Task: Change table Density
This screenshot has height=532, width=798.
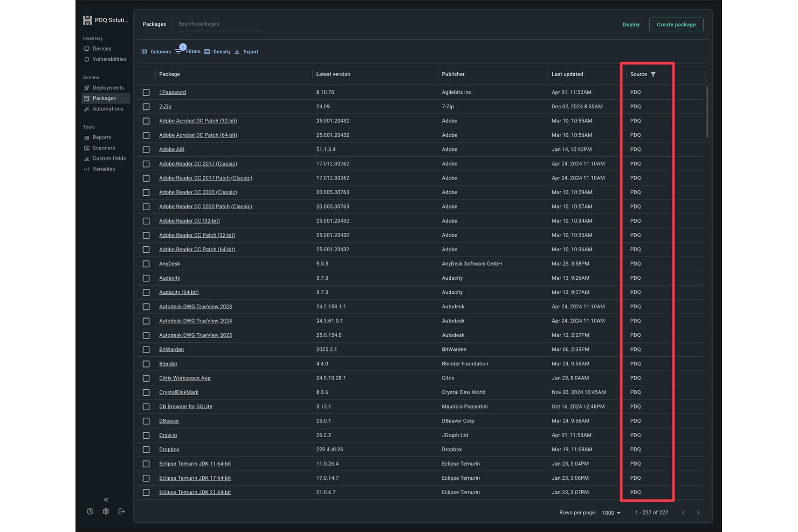Action: click(x=217, y=52)
